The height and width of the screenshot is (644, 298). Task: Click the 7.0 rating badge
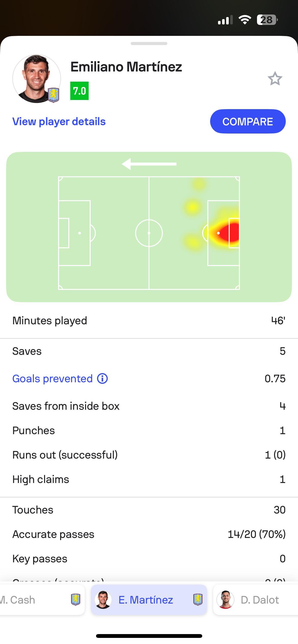(79, 91)
